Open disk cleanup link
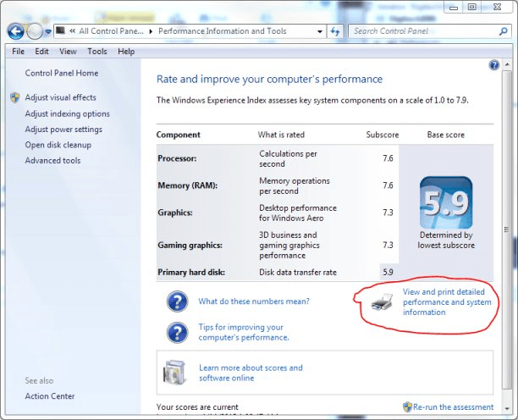This screenshot has height=420, width=518. (58, 145)
